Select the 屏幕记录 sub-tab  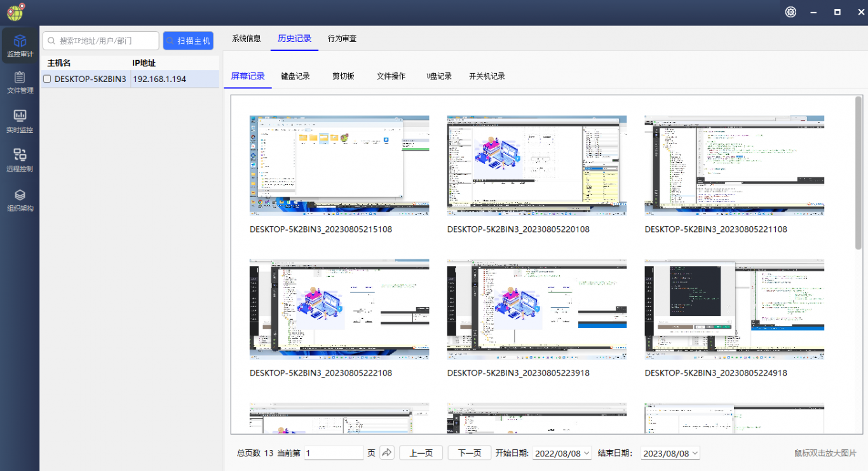point(248,76)
